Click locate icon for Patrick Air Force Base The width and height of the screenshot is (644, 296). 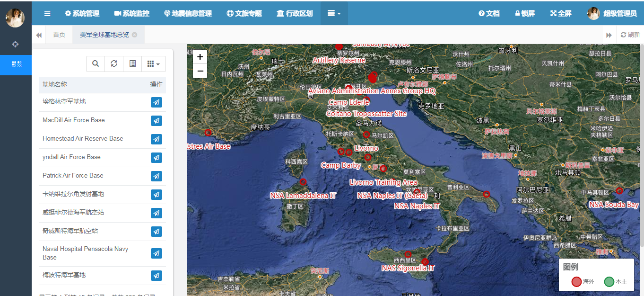pos(157,176)
